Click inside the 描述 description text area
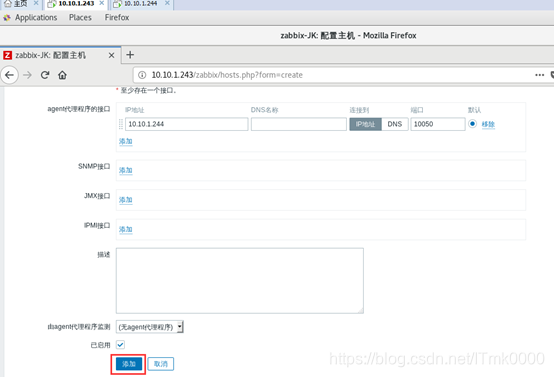 click(240, 281)
